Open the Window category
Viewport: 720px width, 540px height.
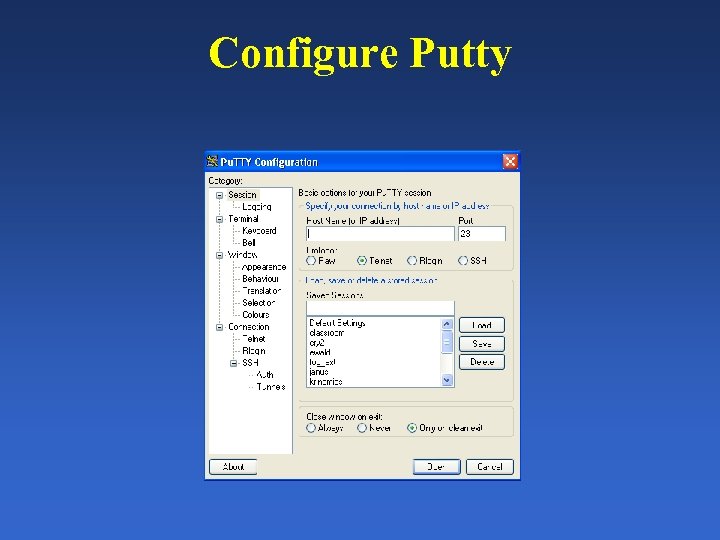pos(242,254)
